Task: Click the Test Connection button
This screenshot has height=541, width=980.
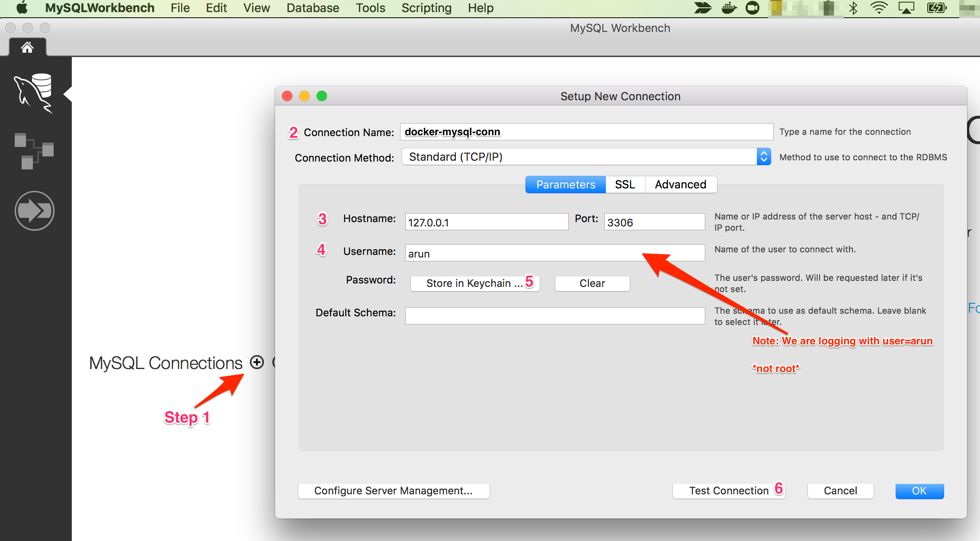Action: click(x=725, y=490)
